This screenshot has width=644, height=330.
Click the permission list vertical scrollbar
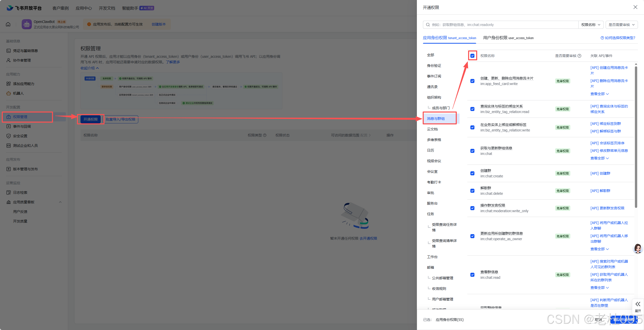[x=636, y=136]
